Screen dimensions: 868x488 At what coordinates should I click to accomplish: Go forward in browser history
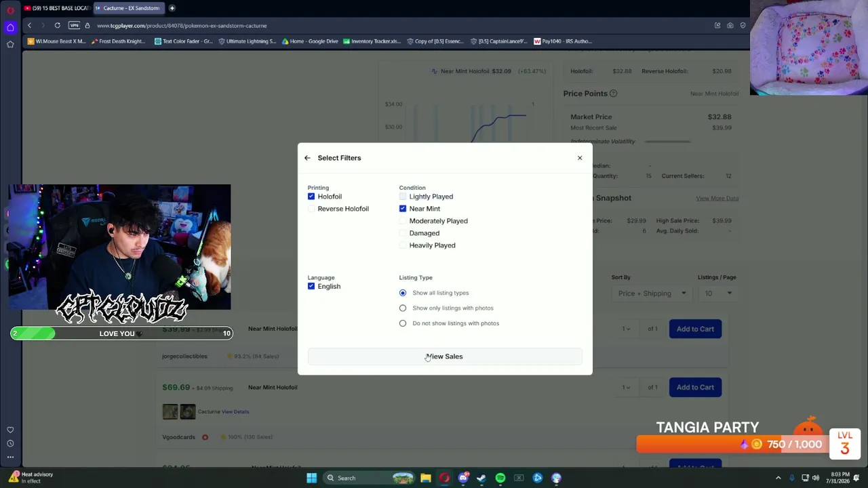coord(43,26)
